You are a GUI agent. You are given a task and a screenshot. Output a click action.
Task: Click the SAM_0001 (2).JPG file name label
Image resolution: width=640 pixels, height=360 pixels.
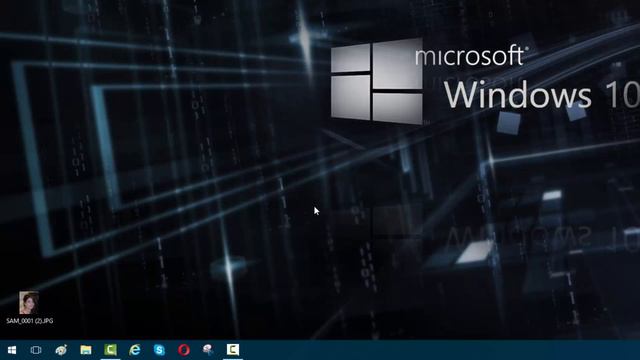[30, 321]
